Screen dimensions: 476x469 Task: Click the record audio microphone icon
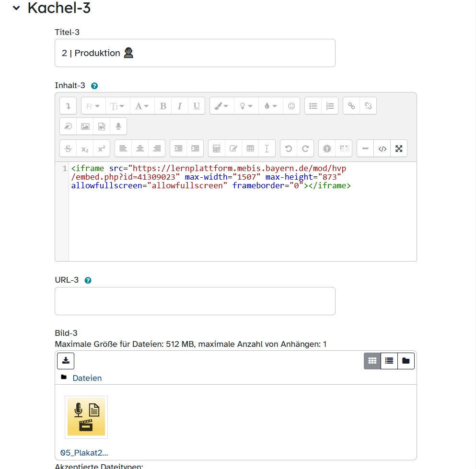[x=118, y=126]
